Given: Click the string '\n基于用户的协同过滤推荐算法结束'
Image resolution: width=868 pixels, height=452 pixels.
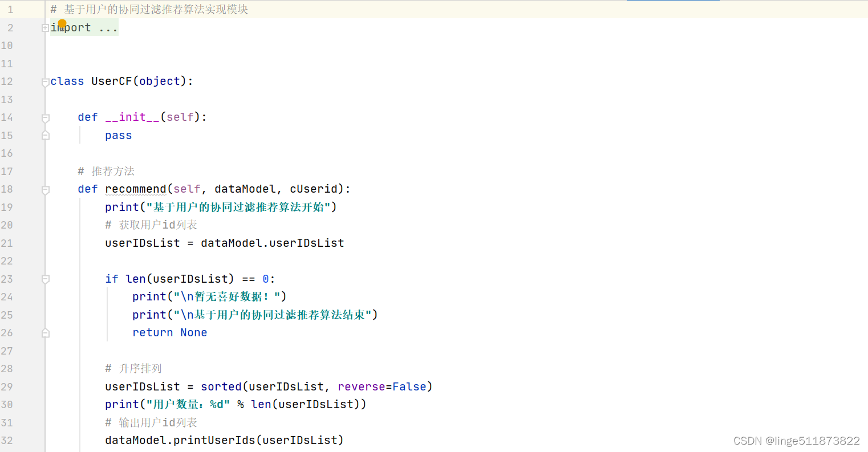Looking at the screenshot, I should pos(273,315).
